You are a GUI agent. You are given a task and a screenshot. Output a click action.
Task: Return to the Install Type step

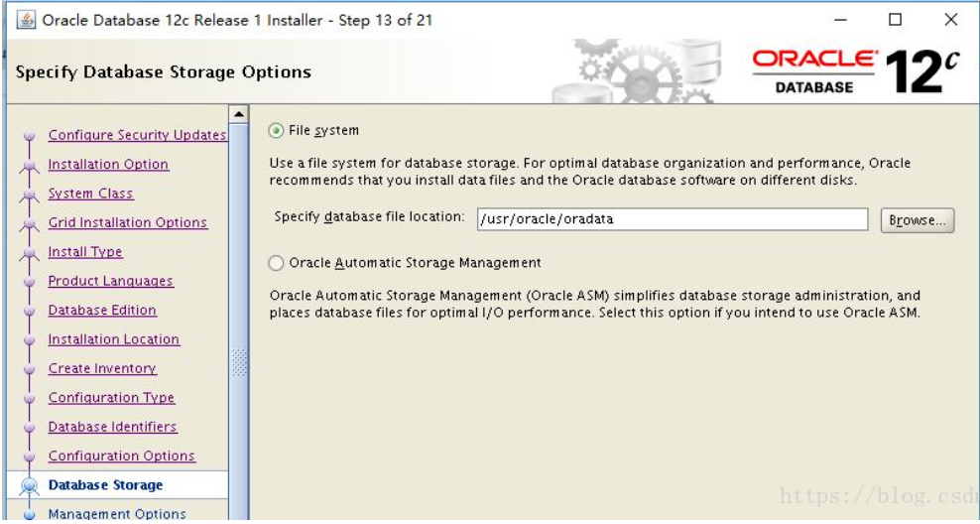[85, 252]
